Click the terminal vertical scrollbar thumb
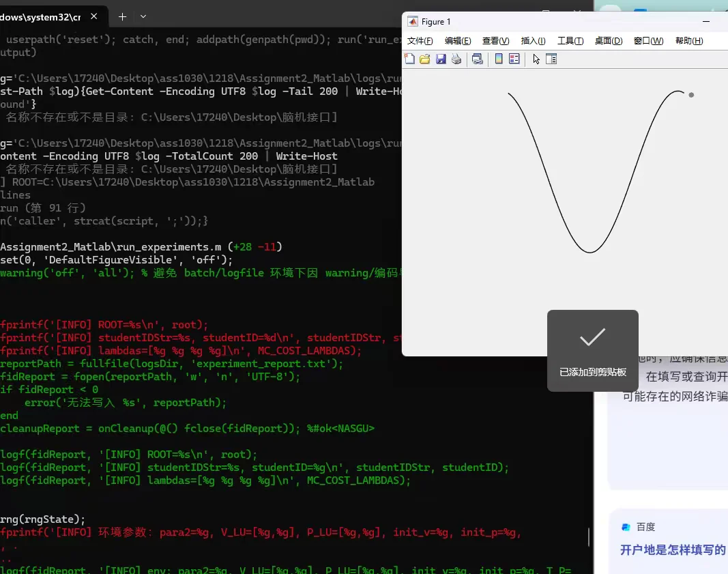This screenshot has height=574, width=728. tap(589, 537)
